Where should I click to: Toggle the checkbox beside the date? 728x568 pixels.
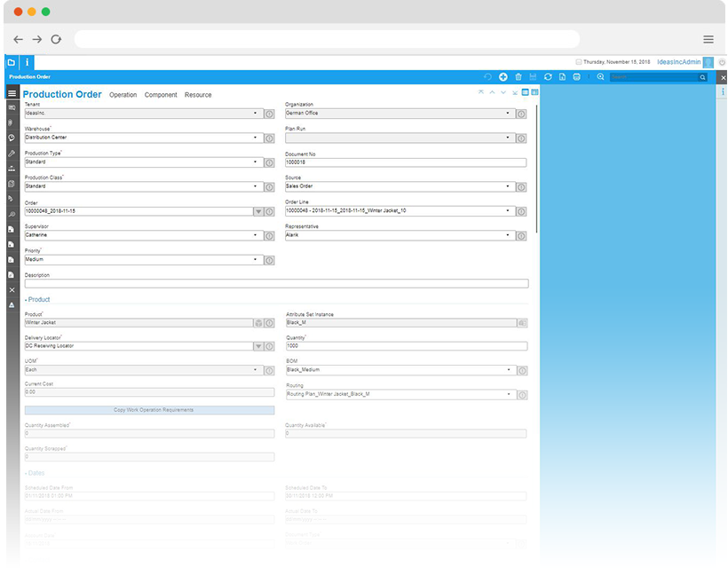pos(579,62)
